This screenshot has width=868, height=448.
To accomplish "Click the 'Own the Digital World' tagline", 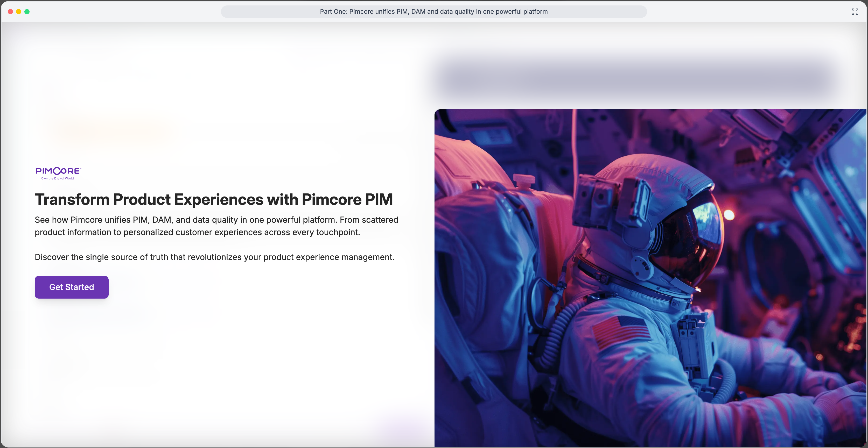I will click(x=57, y=179).
